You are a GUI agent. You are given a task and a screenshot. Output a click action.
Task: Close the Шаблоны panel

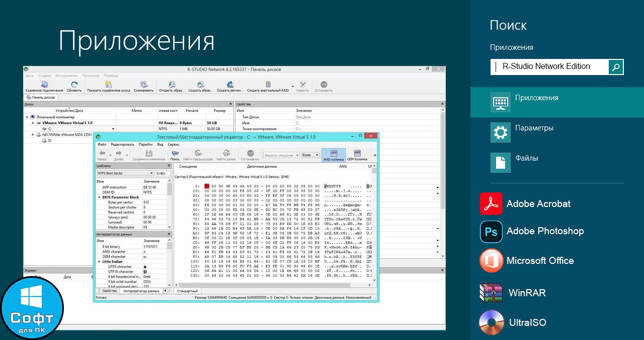pos(170,166)
